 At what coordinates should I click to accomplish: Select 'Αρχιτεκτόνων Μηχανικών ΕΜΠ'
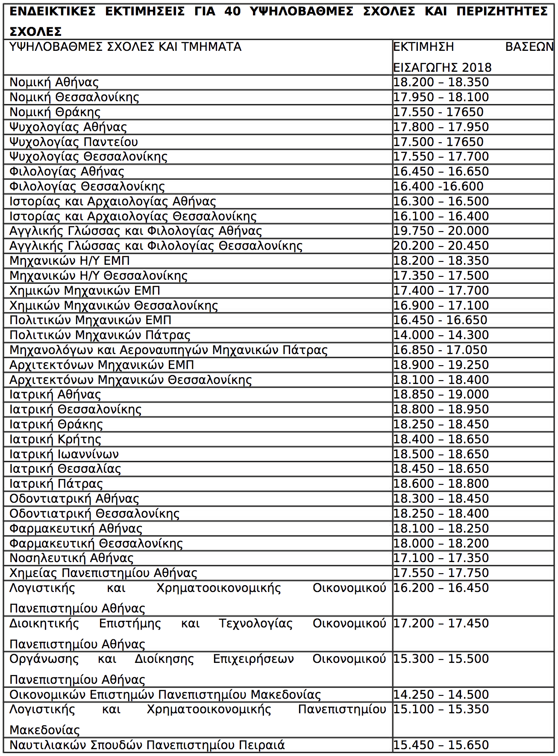coord(102,365)
